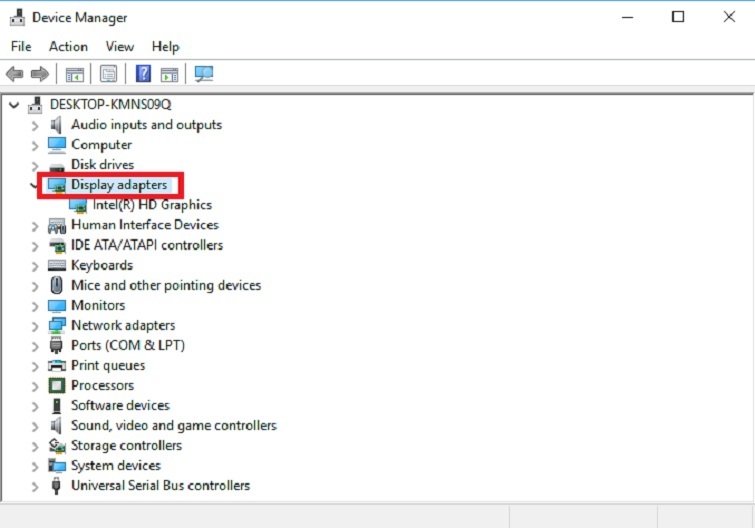Click the Print queues printer icon
This screenshot has height=528, width=755.
[x=56, y=365]
